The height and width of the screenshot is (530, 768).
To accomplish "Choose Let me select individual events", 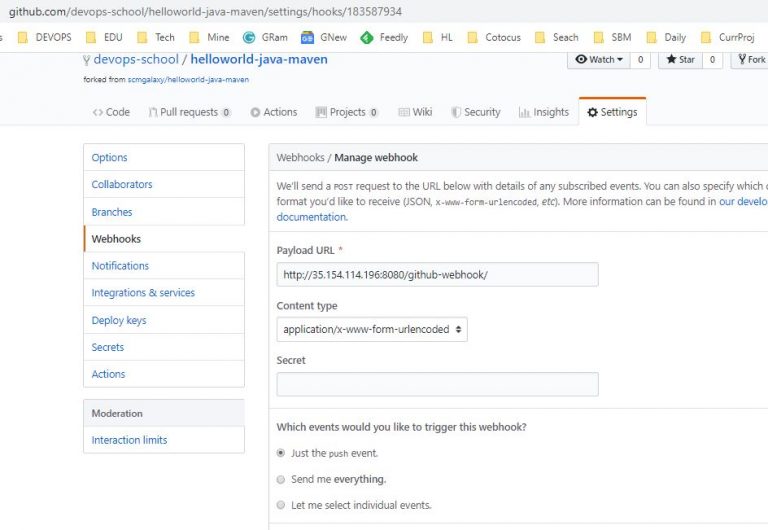I will coord(281,505).
